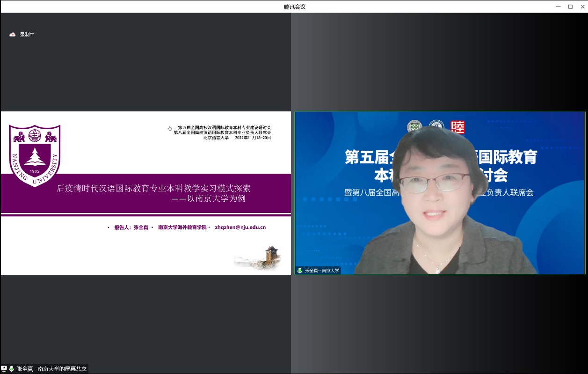This screenshot has height=374, width=588.
Task: Click the 录制中 recording status label
Action: click(27, 35)
